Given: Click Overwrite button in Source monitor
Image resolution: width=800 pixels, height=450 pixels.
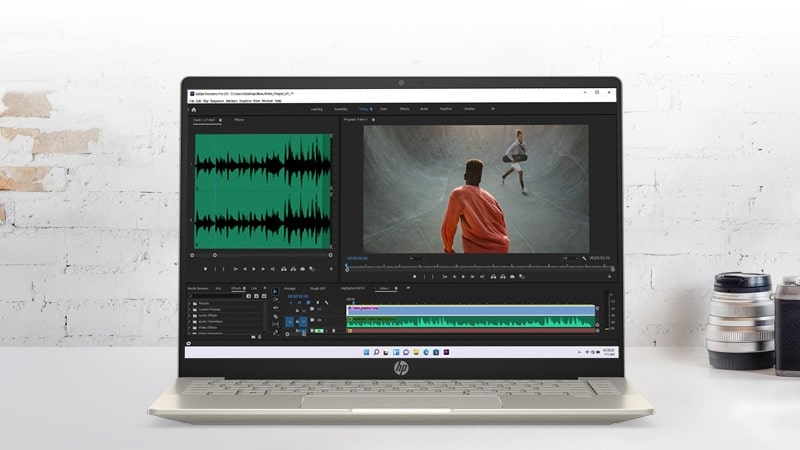Looking at the screenshot, I should [293, 269].
